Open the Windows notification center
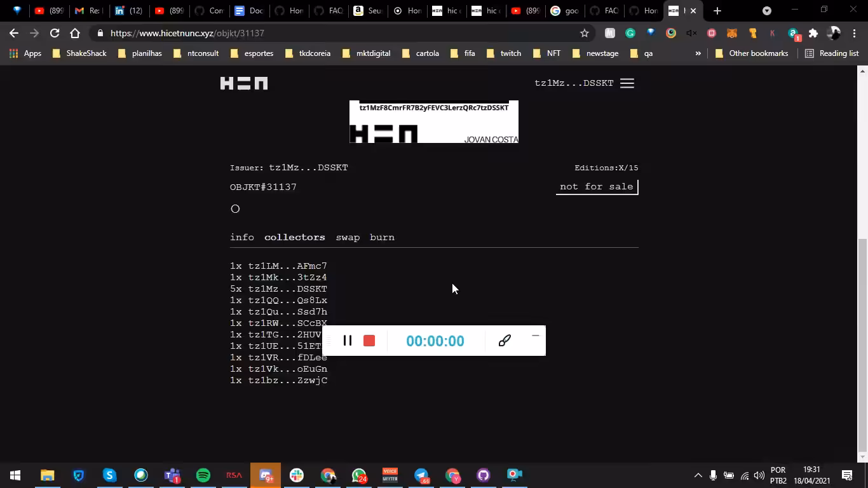The image size is (868, 488). coord(847,475)
